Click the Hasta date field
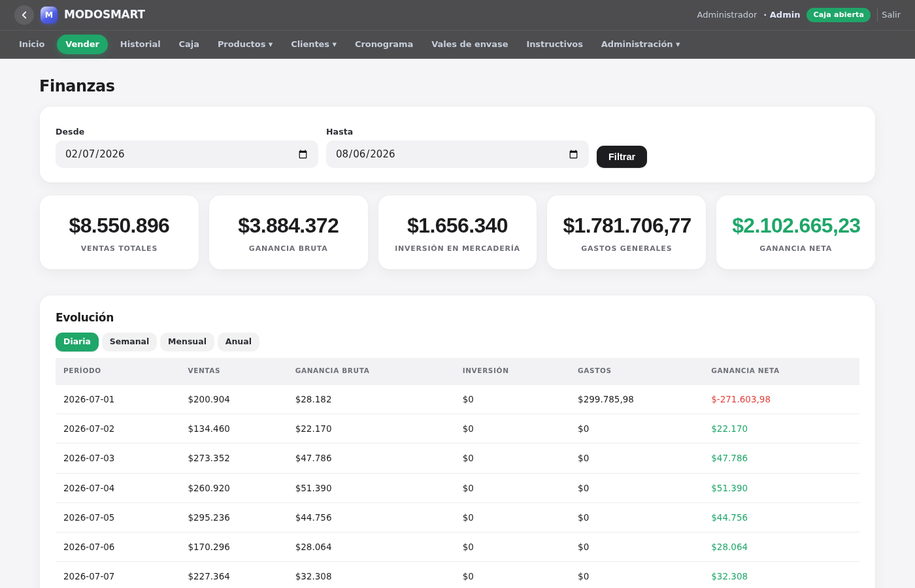Viewport: 915px width, 588px height. pyautogui.click(x=457, y=154)
